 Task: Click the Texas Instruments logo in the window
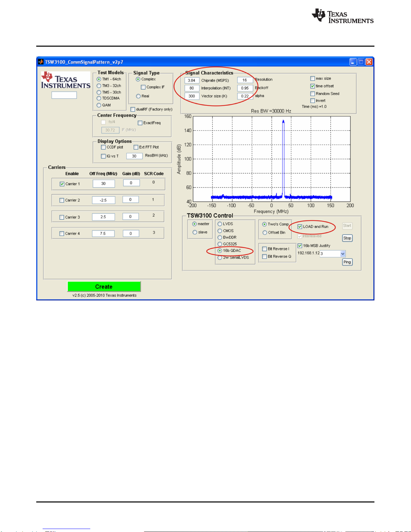pos(66,81)
